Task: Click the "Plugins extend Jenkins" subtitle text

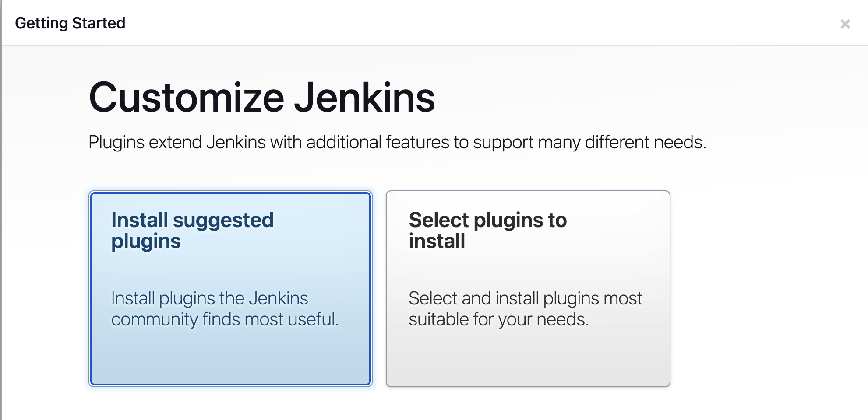Action: click(397, 142)
